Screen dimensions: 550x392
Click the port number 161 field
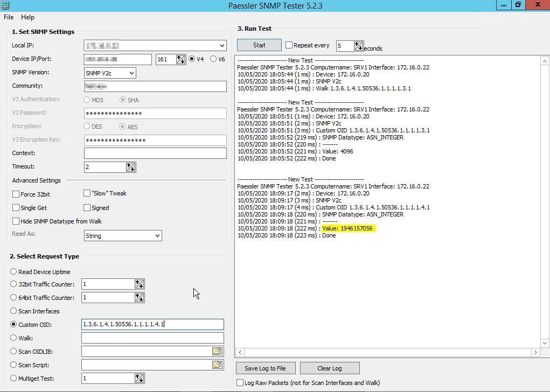pos(166,59)
